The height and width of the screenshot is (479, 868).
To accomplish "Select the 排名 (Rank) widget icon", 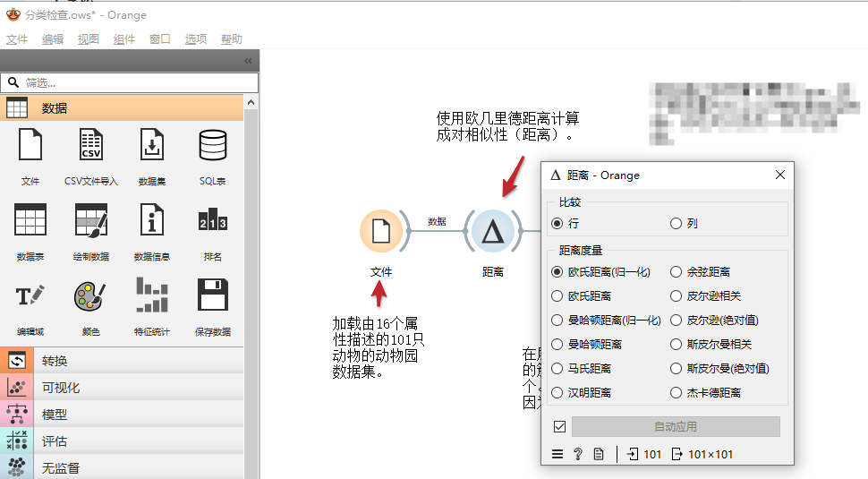I will coord(213,220).
